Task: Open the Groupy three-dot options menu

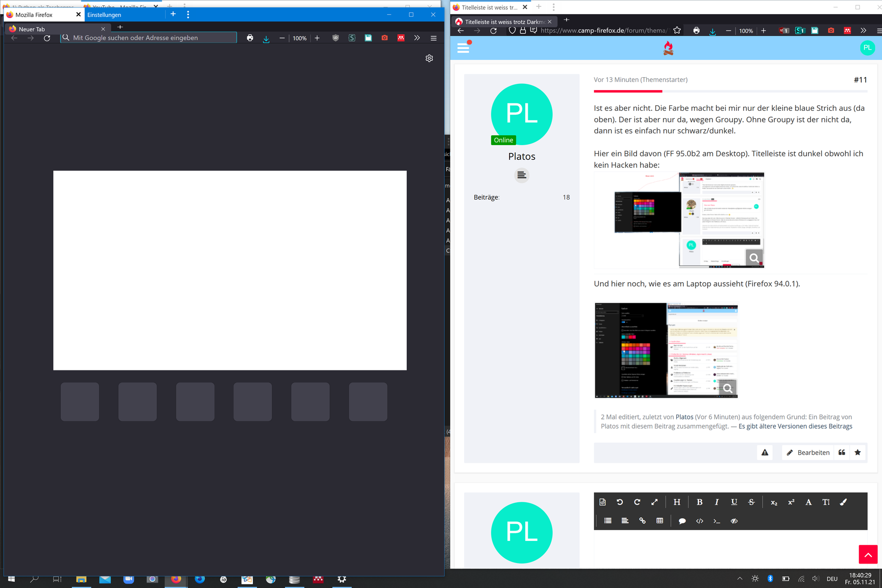Action: 188,15
